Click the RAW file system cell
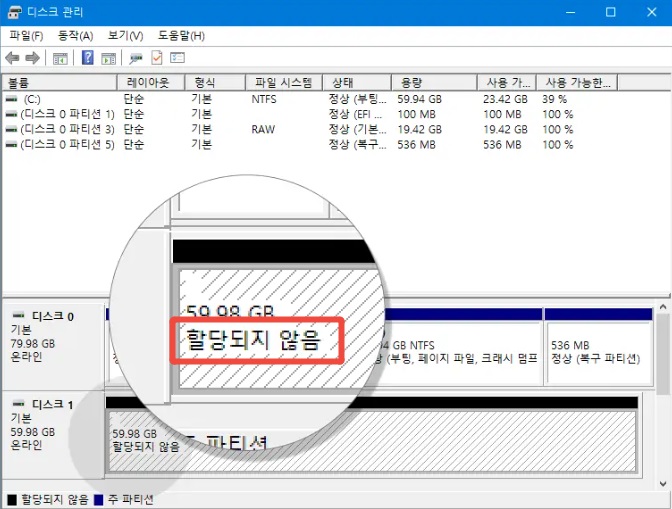The height and width of the screenshot is (509, 672). tap(263, 129)
